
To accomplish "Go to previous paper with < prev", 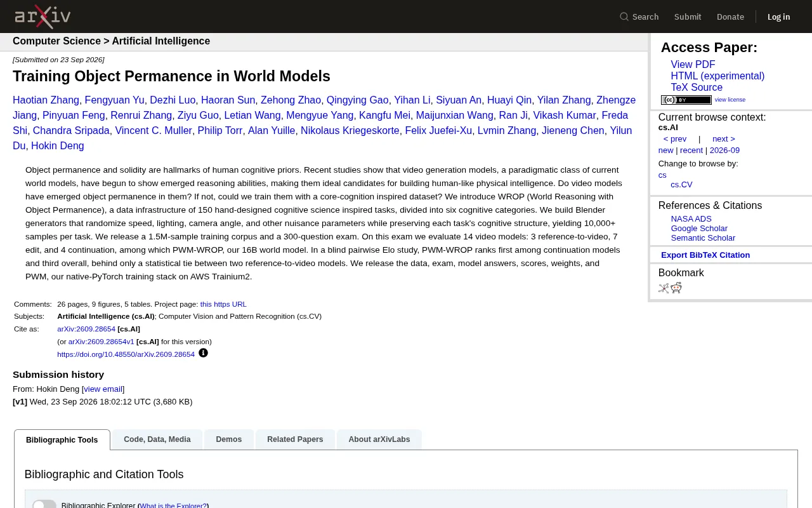I will (x=675, y=139).
